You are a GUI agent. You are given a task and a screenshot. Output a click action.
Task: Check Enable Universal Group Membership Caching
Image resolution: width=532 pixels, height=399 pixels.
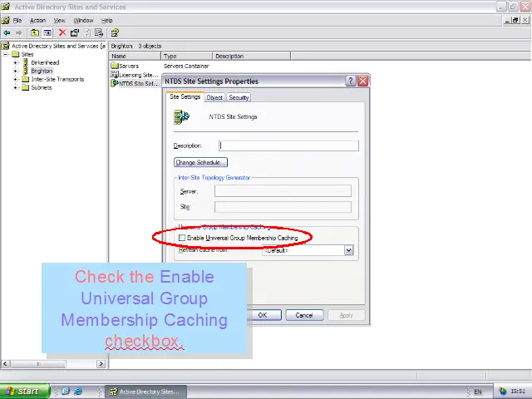[x=182, y=238]
